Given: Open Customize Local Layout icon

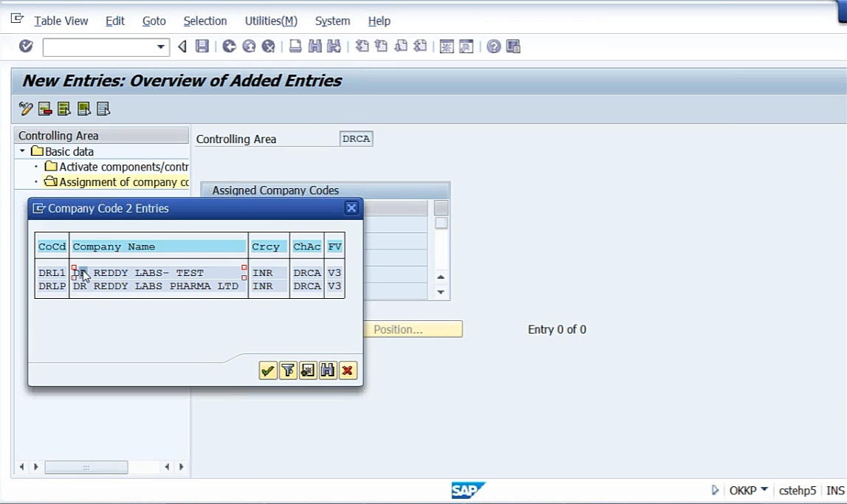Looking at the screenshot, I should (x=513, y=46).
